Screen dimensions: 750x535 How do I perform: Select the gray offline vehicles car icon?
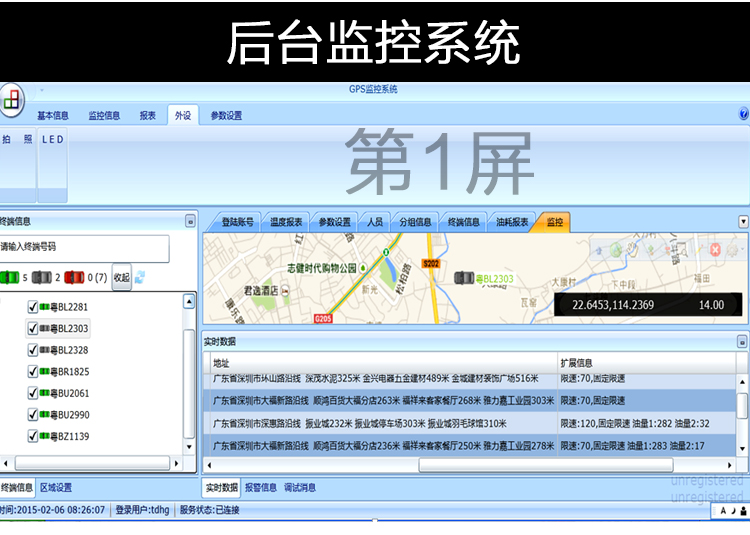42,277
